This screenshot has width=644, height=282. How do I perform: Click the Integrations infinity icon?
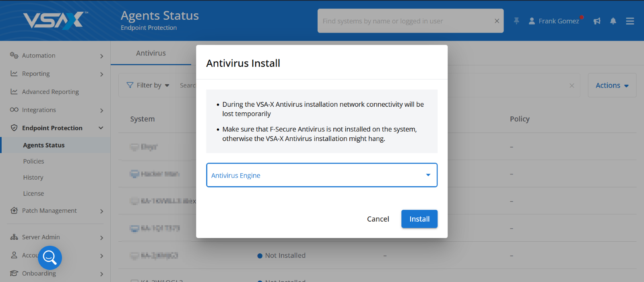(14, 110)
